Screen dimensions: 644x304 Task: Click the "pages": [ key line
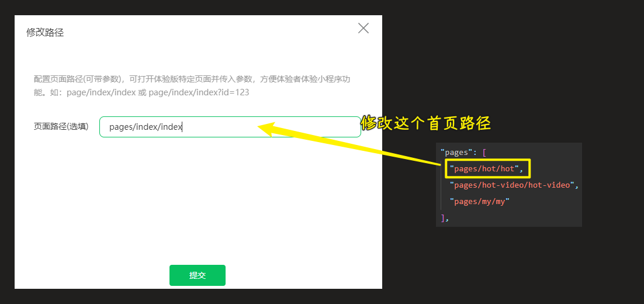click(463, 153)
